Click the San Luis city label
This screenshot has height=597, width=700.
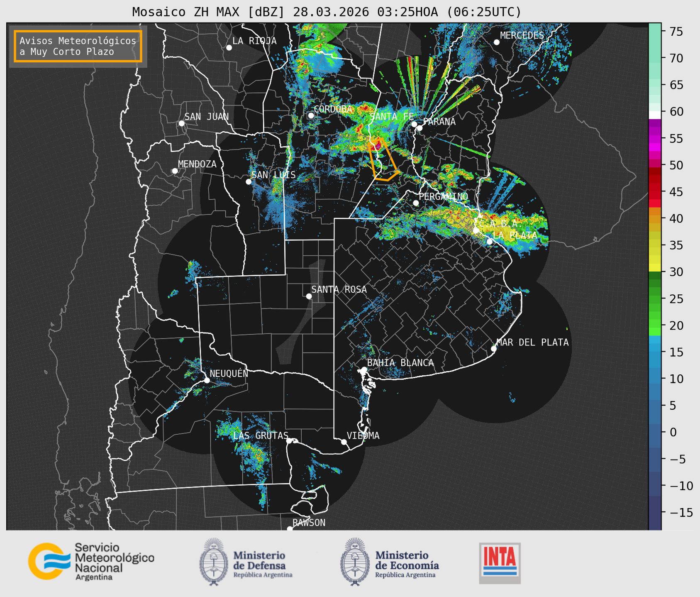tap(273, 175)
